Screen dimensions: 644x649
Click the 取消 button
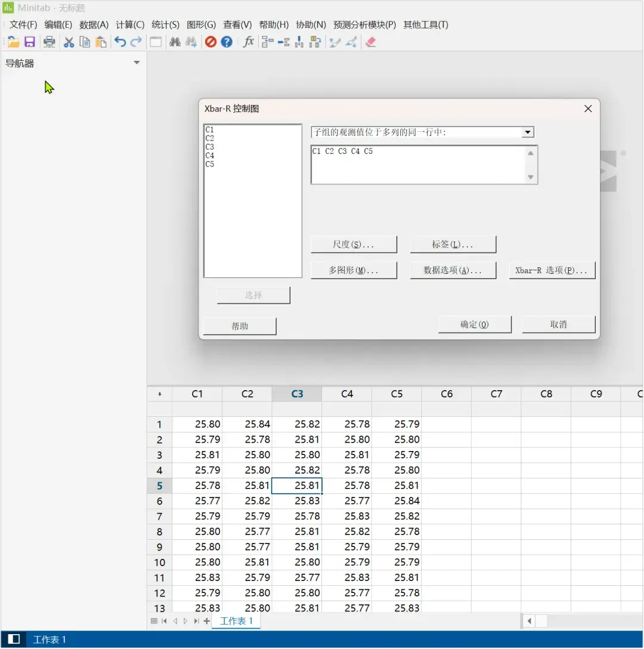[x=559, y=324]
